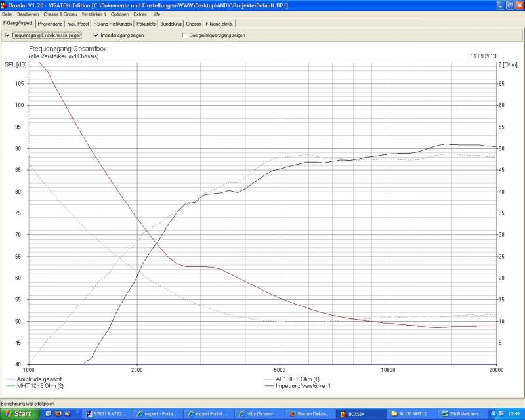This screenshot has width=525, height=420.
Task: Click the system tray expand arrow
Action: coord(493,414)
